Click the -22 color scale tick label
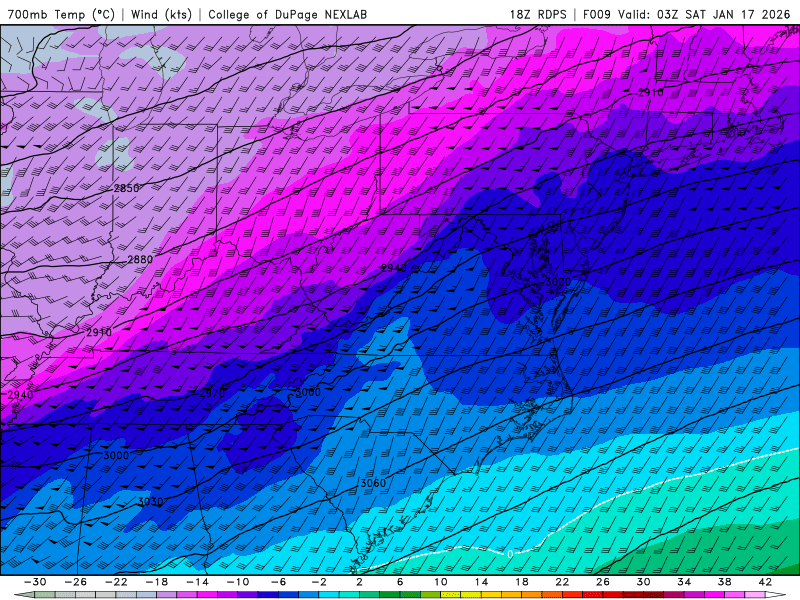Viewport: 800px width, 600px height. coord(116,582)
